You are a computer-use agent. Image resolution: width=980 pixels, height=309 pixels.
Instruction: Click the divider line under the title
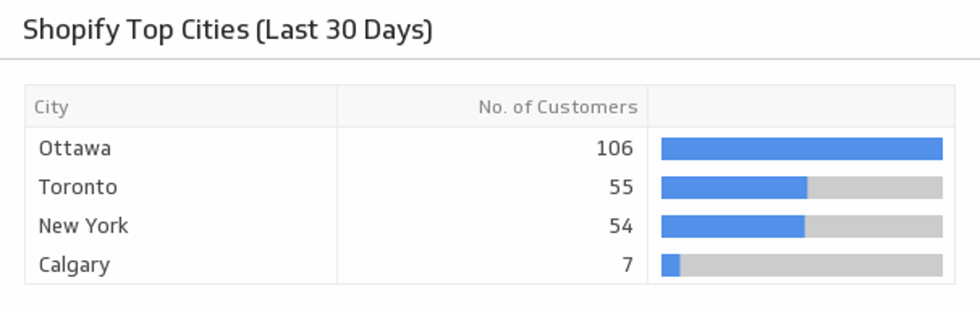(x=490, y=59)
